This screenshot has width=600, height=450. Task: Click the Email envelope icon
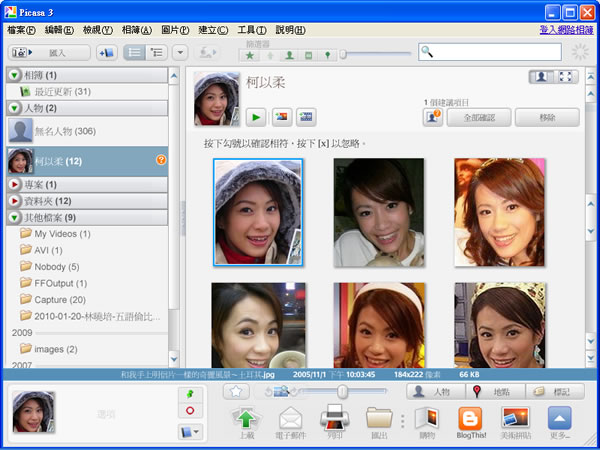pyautogui.click(x=291, y=420)
